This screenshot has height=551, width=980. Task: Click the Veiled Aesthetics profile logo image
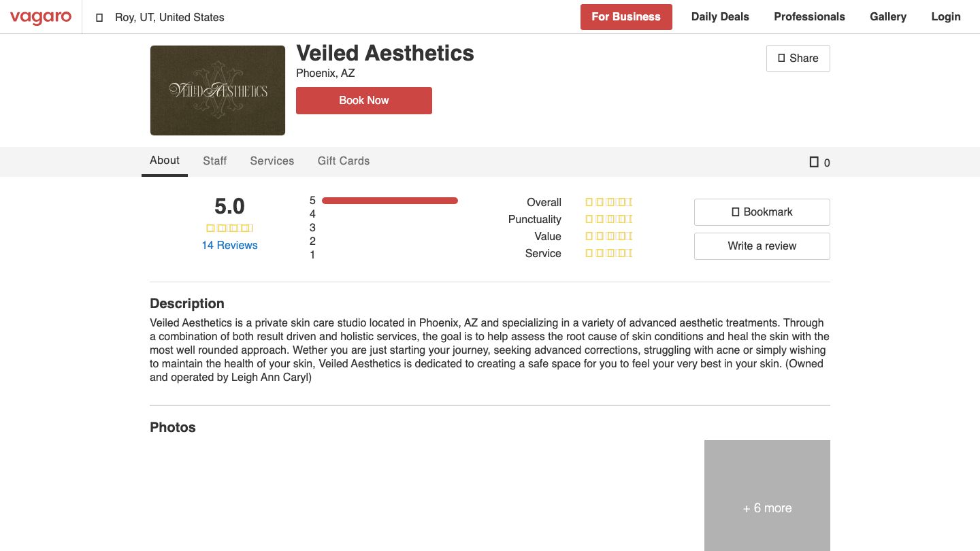tap(217, 90)
